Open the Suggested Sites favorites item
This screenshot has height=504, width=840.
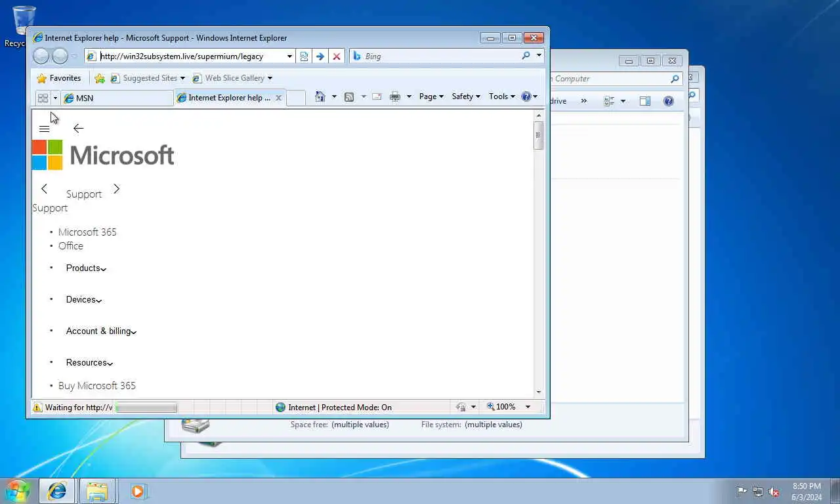click(x=147, y=78)
